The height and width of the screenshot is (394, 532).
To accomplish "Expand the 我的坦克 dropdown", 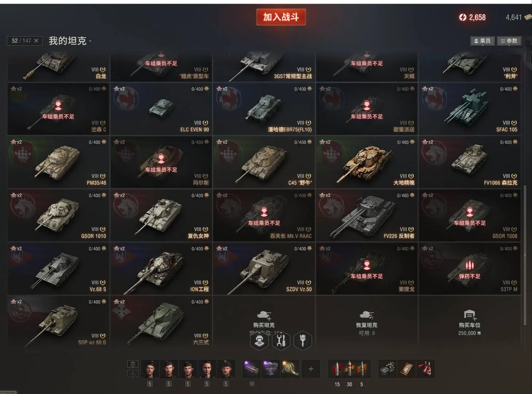I will [x=70, y=40].
